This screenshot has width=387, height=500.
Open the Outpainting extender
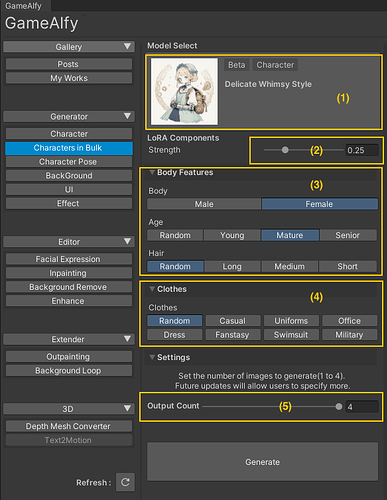click(x=69, y=357)
